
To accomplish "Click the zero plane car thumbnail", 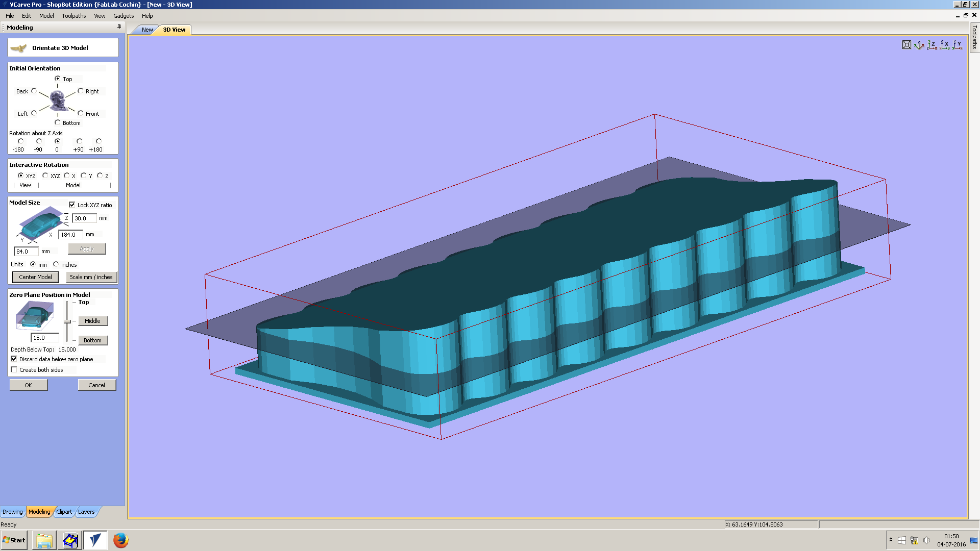I will tap(35, 315).
